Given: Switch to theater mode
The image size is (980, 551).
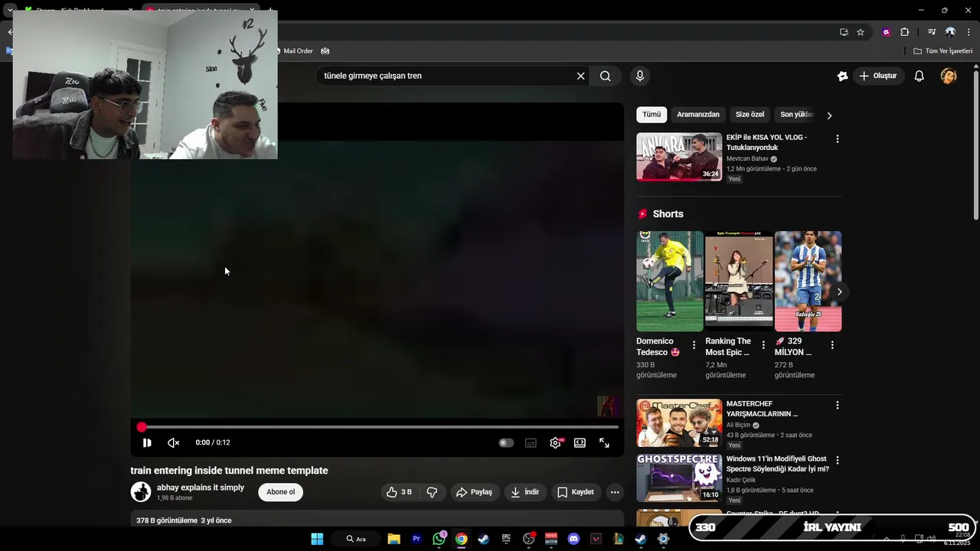Looking at the screenshot, I should (x=580, y=442).
